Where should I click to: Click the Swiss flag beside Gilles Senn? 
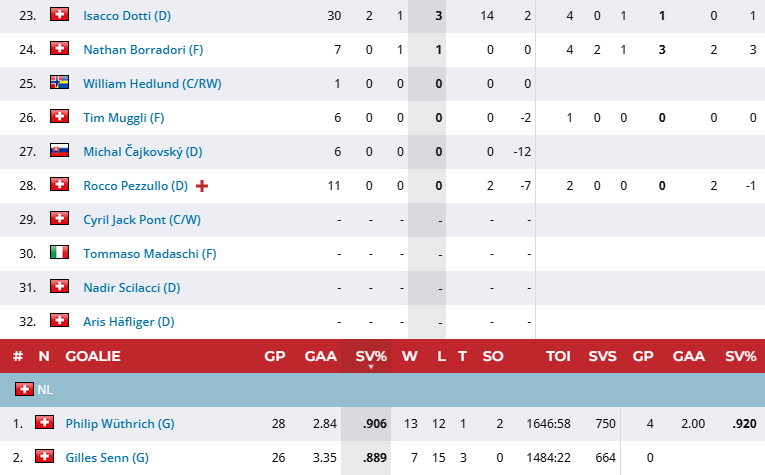pos(43,457)
